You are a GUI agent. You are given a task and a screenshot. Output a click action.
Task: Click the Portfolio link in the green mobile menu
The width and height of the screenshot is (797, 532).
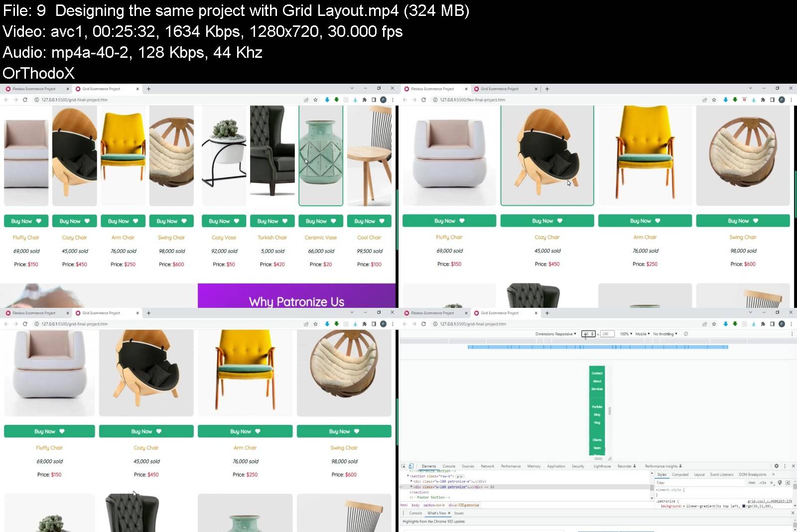coord(597,407)
